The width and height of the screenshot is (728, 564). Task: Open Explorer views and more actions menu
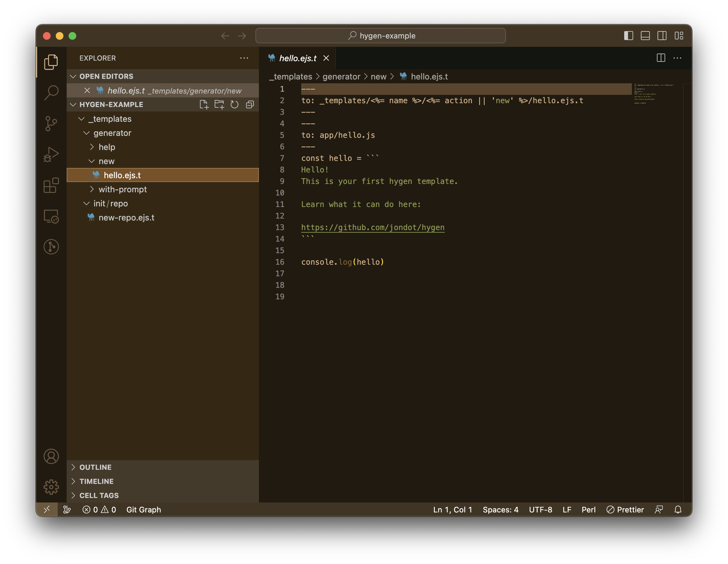point(244,58)
